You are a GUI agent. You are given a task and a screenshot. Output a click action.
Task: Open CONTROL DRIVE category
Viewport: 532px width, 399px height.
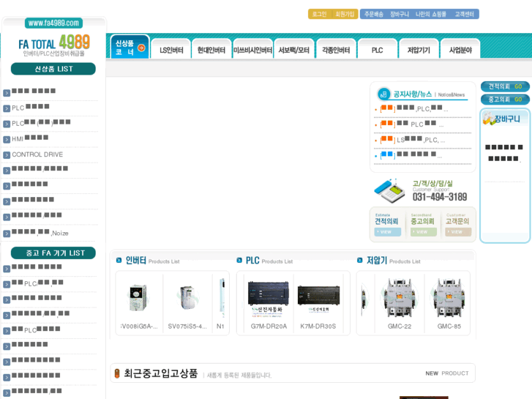(37, 154)
